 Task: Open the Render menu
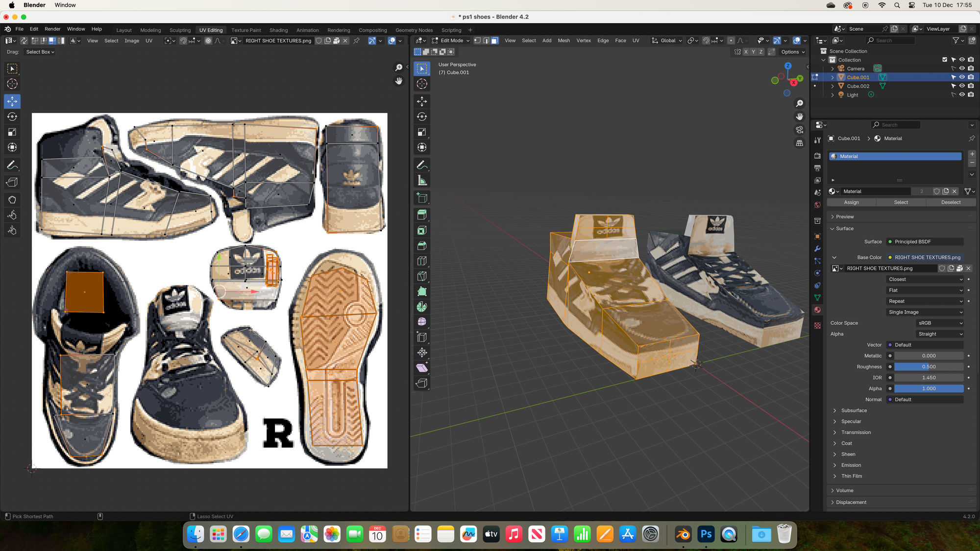click(x=52, y=29)
